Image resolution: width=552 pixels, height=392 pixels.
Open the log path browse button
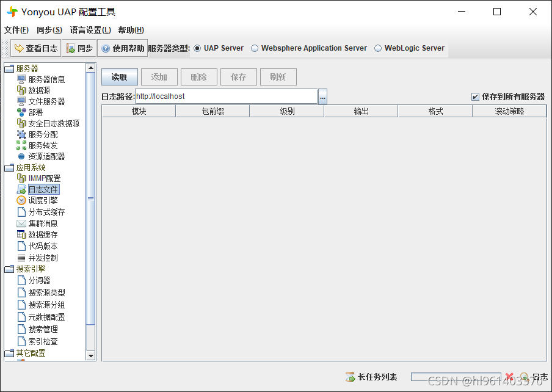pos(323,96)
